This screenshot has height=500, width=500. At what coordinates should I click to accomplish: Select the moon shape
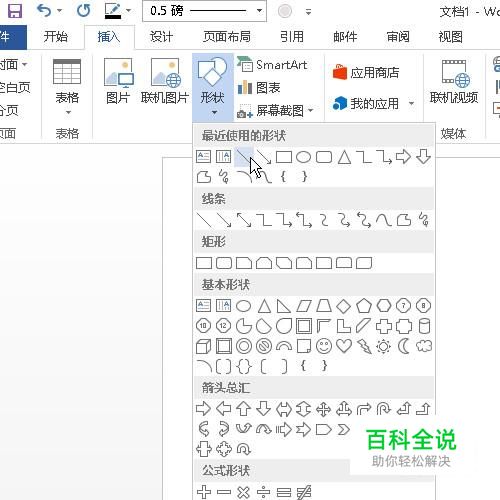pyautogui.click(x=403, y=346)
